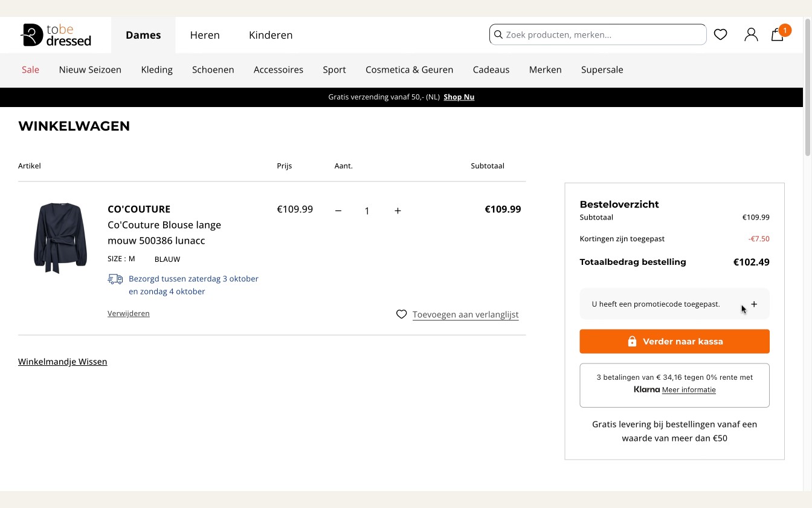Click Toevoegen aan verlanglijst link
This screenshot has width=812, height=508.
(x=465, y=314)
